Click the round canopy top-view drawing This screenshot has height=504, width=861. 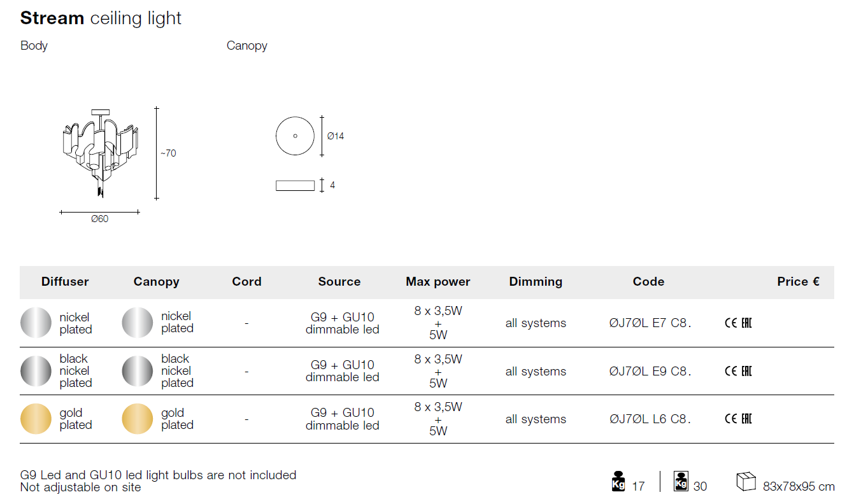[x=295, y=136]
